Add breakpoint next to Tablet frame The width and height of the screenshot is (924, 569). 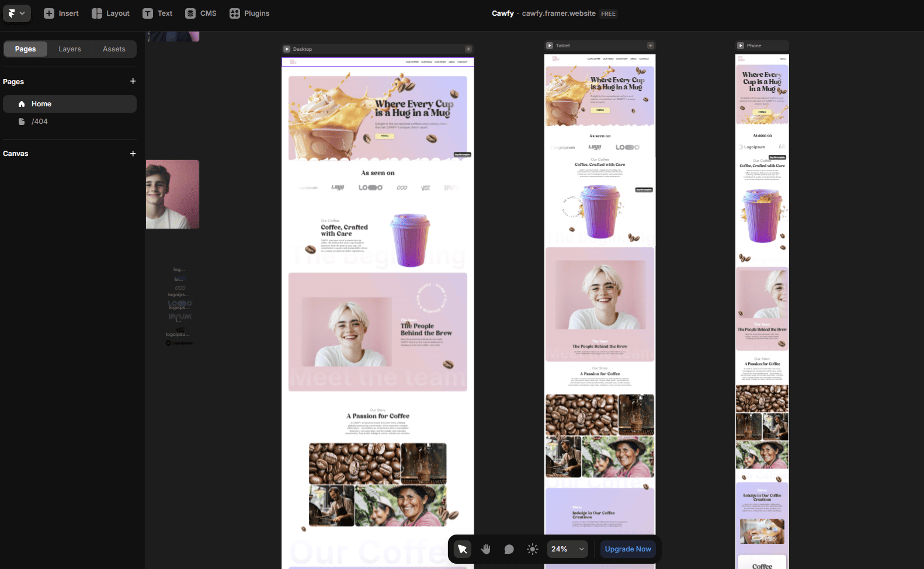tap(650, 46)
